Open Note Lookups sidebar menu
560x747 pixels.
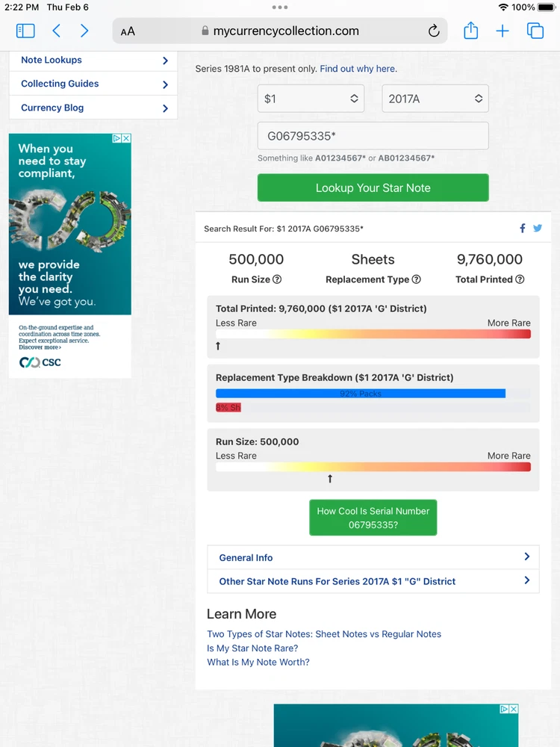pos(93,61)
